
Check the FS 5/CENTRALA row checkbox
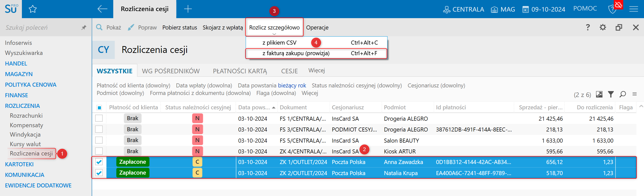(x=99, y=140)
